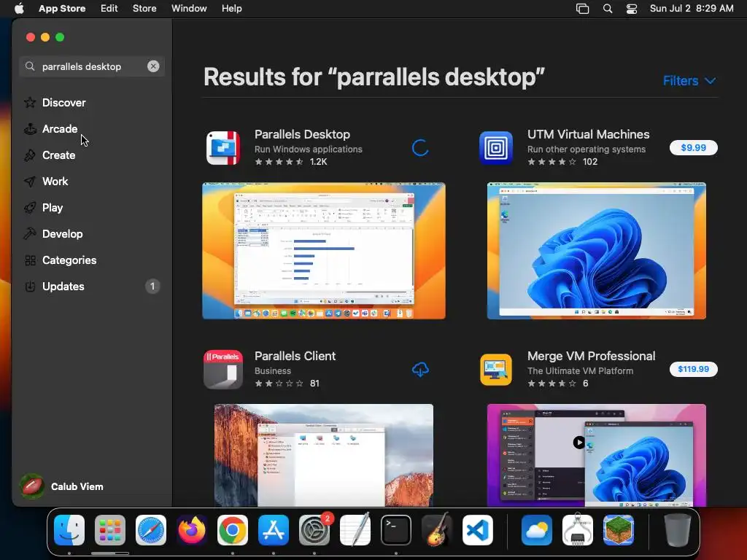Click the Merge VM Professional 6 rating
Viewport: 747px width, 560px height.
click(x=558, y=384)
